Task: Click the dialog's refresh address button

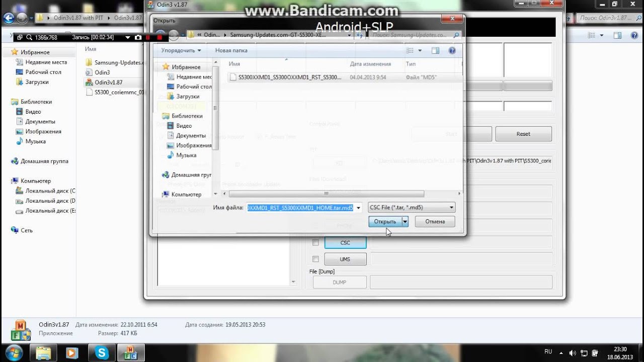Action: coord(359,35)
